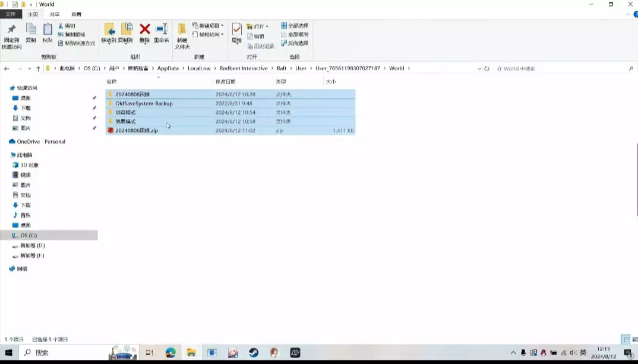The height and width of the screenshot is (364, 638).
Task: Click the 剪切 (Cut) scissors icon
Action: pos(67,26)
